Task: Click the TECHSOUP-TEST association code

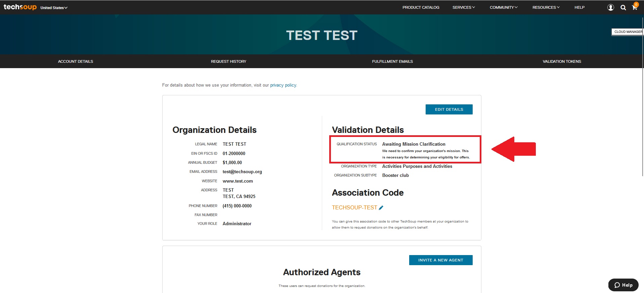Action: point(354,208)
